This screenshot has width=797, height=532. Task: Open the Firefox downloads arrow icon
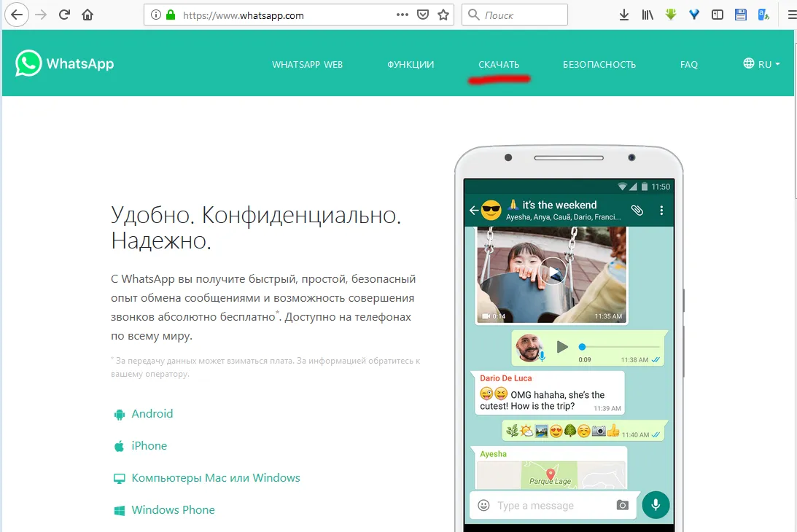coord(623,15)
